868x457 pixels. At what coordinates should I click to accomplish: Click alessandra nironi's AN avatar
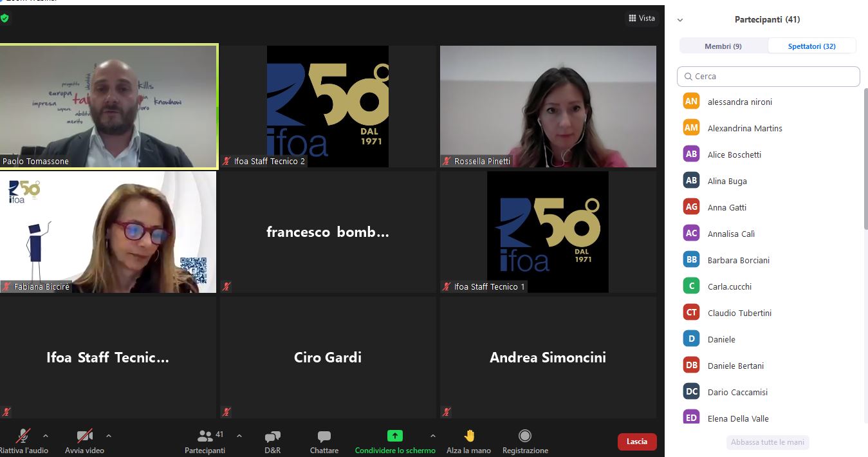click(691, 102)
